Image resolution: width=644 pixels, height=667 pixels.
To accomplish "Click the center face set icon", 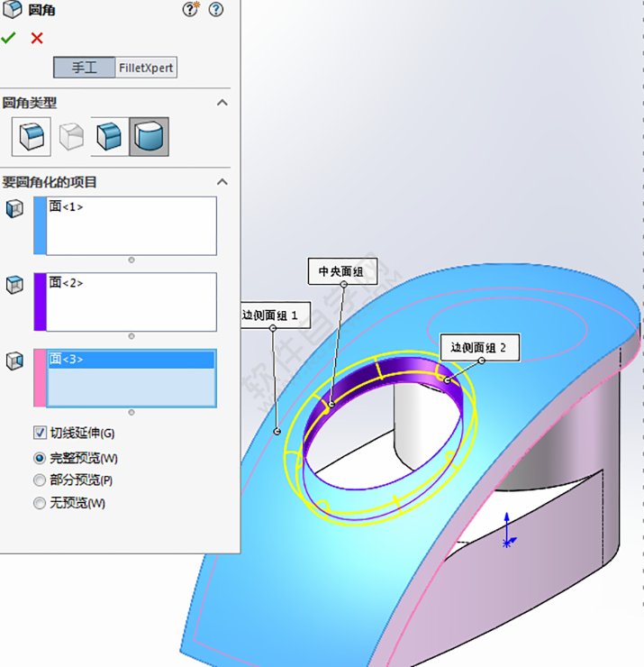I will point(14,285).
